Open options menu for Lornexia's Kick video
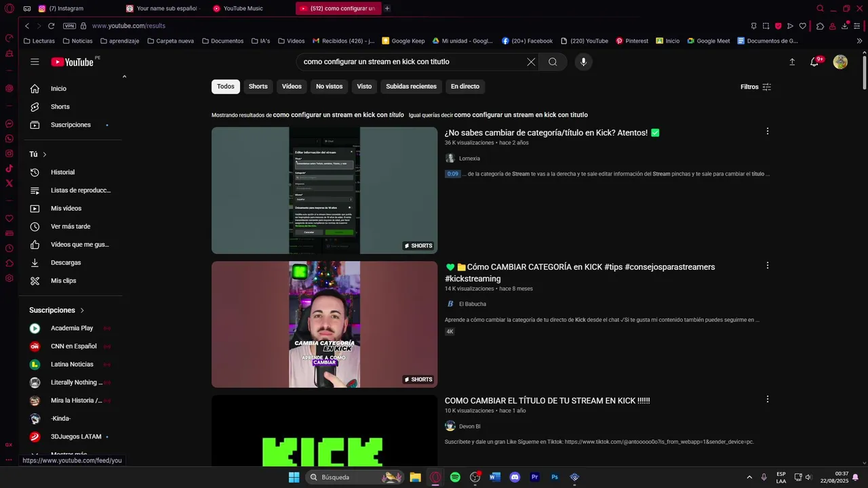 [x=767, y=131]
